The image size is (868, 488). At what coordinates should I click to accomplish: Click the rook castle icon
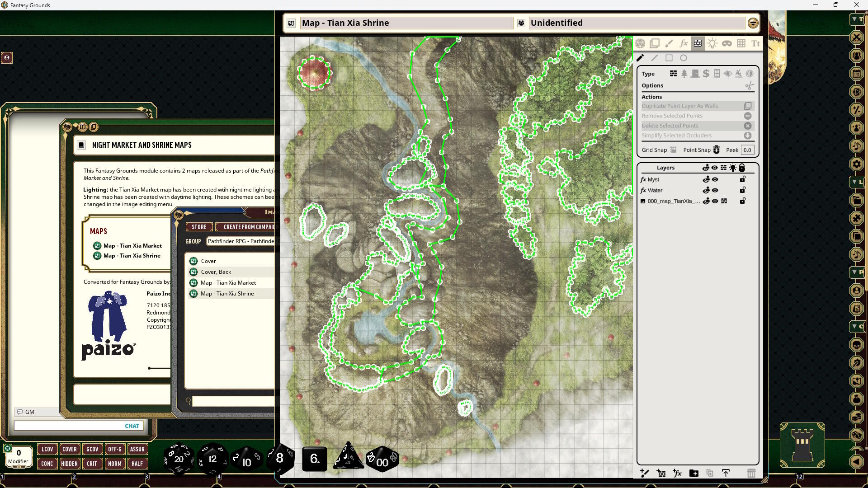802,446
